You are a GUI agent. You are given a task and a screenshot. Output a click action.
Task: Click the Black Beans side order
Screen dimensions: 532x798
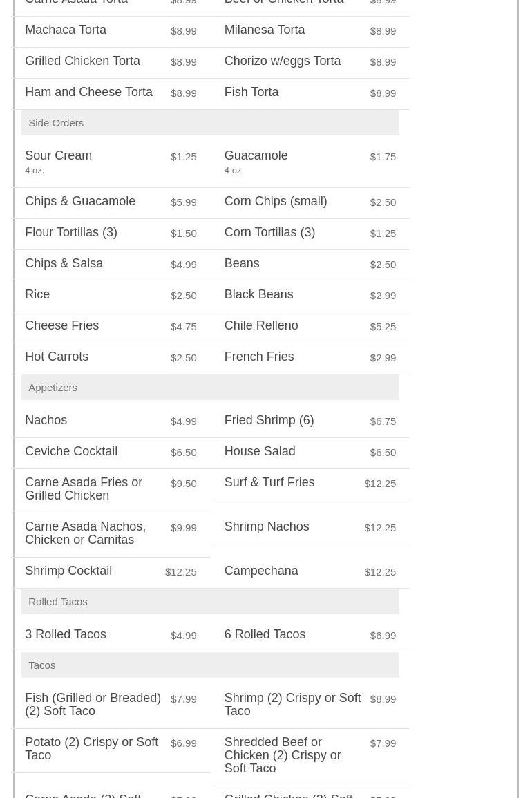pyautogui.click(x=258, y=295)
